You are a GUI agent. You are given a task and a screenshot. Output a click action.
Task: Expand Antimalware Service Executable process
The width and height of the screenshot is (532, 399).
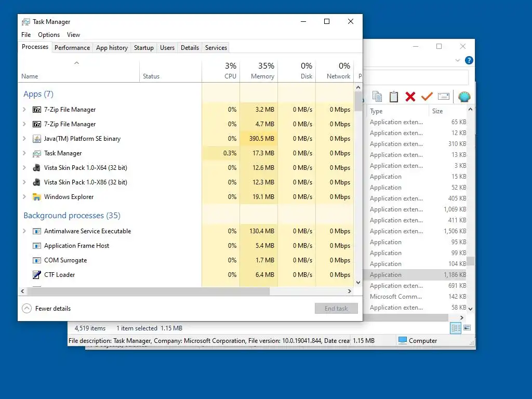pyautogui.click(x=24, y=231)
